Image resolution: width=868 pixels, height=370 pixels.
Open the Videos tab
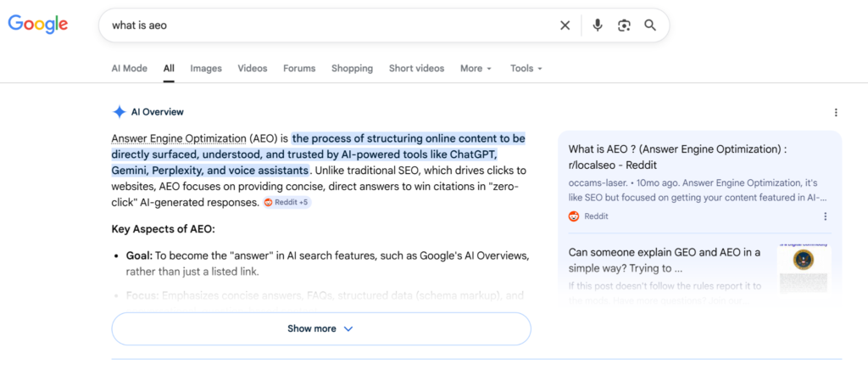(x=253, y=68)
